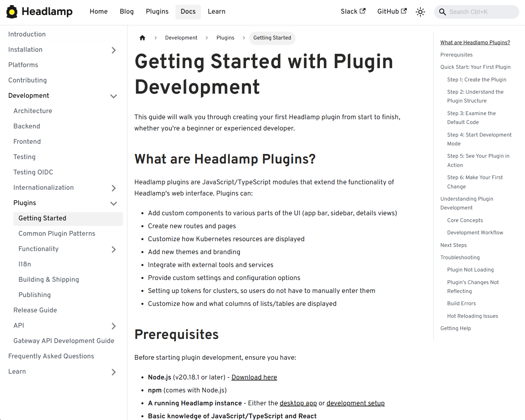This screenshot has width=525, height=420.
Task: Expand the Learn sidebar chevron
Action: click(114, 372)
